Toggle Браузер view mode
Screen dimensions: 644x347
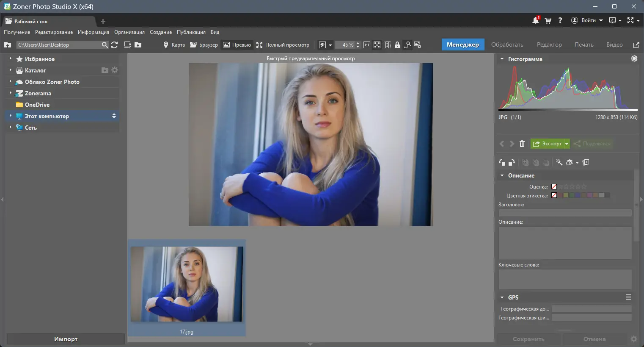tap(204, 45)
